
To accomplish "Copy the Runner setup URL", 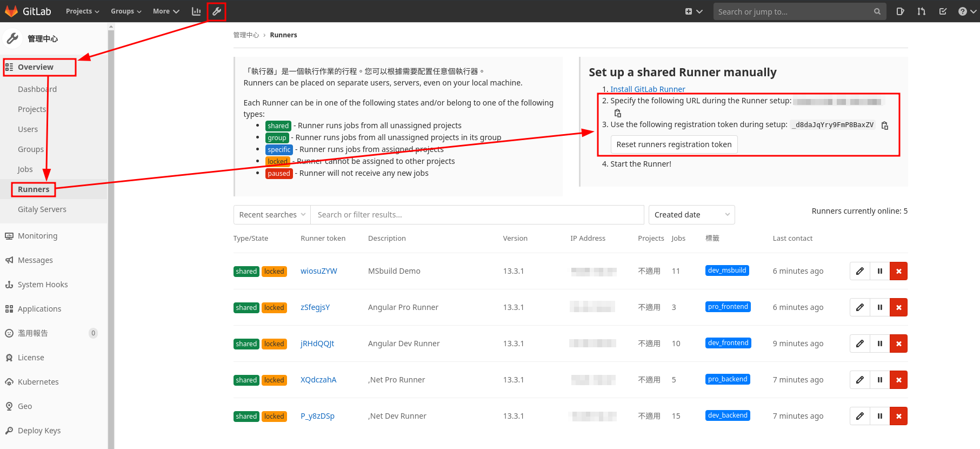I will coord(618,113).
